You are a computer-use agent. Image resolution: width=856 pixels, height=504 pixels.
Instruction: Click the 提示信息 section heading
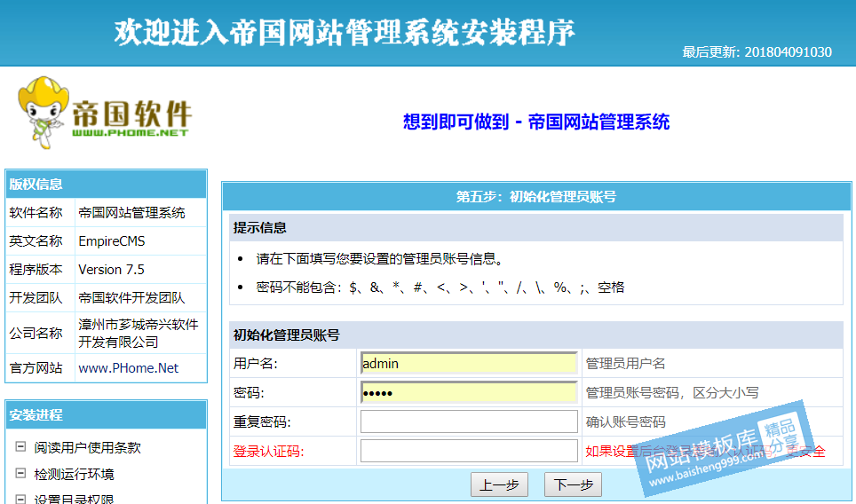(260, 228)
